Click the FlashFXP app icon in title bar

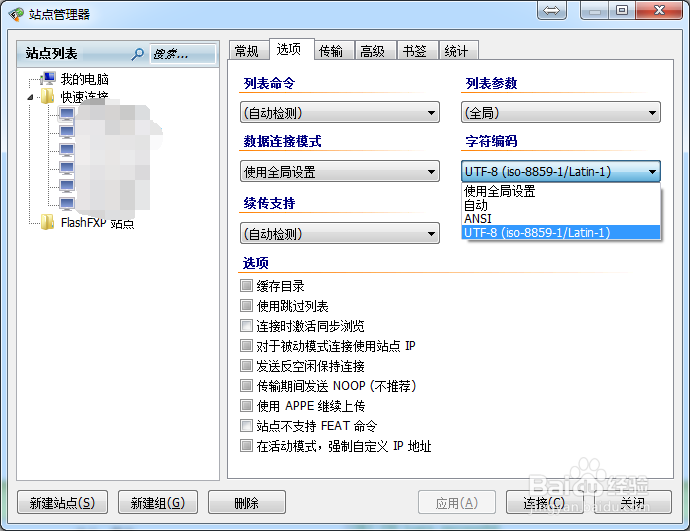[16, 15]
